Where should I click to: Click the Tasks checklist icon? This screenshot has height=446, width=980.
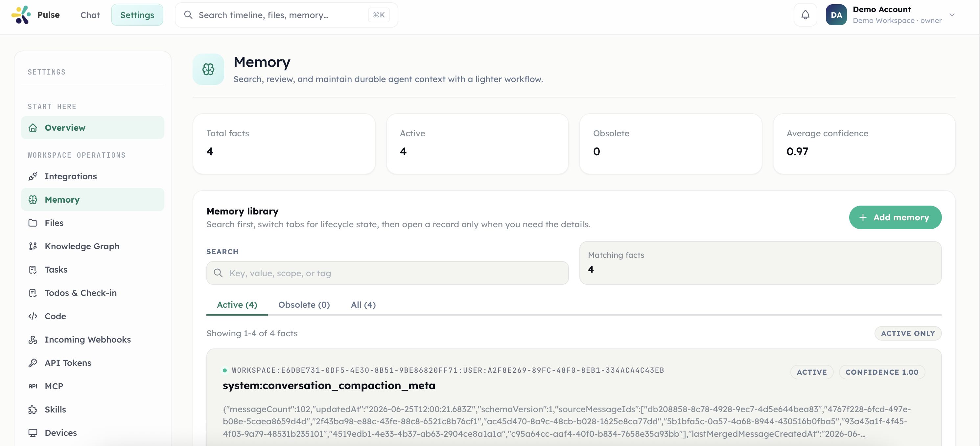tap(33, 270)
